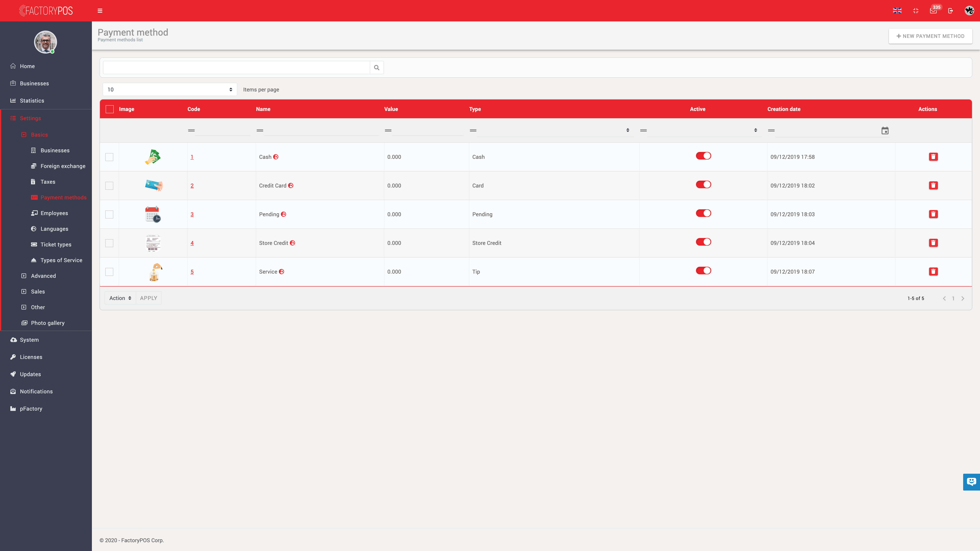Open Ticket types settings
980x551 pixels.
pos(56,245)
